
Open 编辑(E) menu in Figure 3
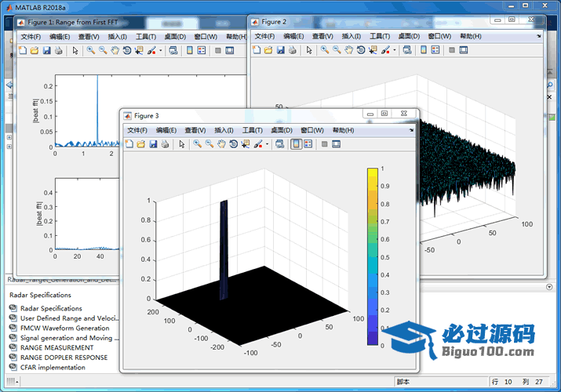[x=166, y=130]
